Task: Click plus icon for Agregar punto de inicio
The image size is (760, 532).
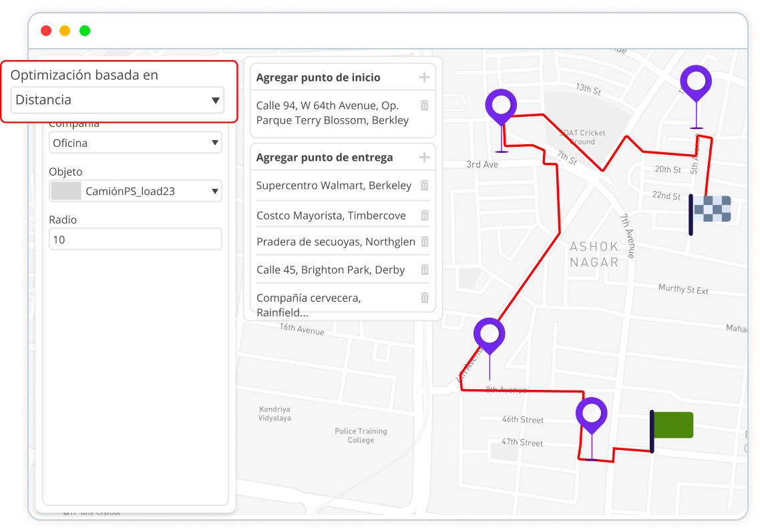Action: pos(424,77)
